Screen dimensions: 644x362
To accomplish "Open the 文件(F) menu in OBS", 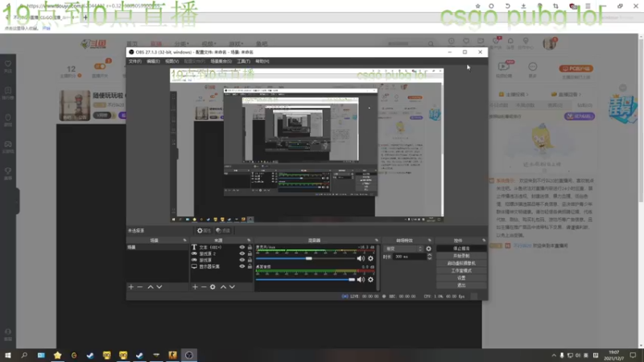I will [x=134, y=61].
